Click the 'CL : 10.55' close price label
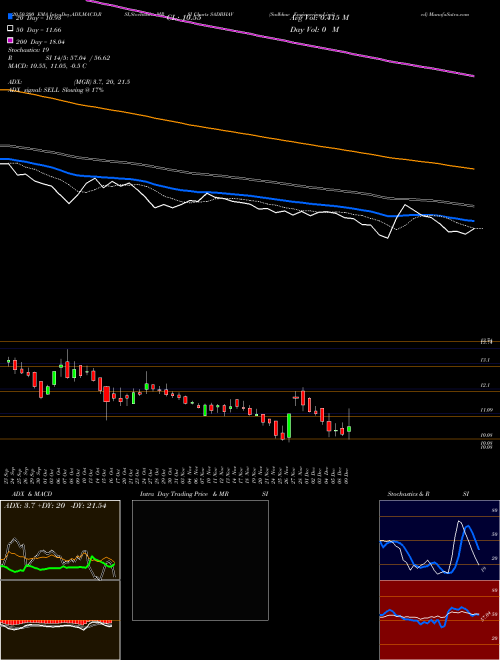Viewport: 500px width, 660px height. tap(184, 18)
